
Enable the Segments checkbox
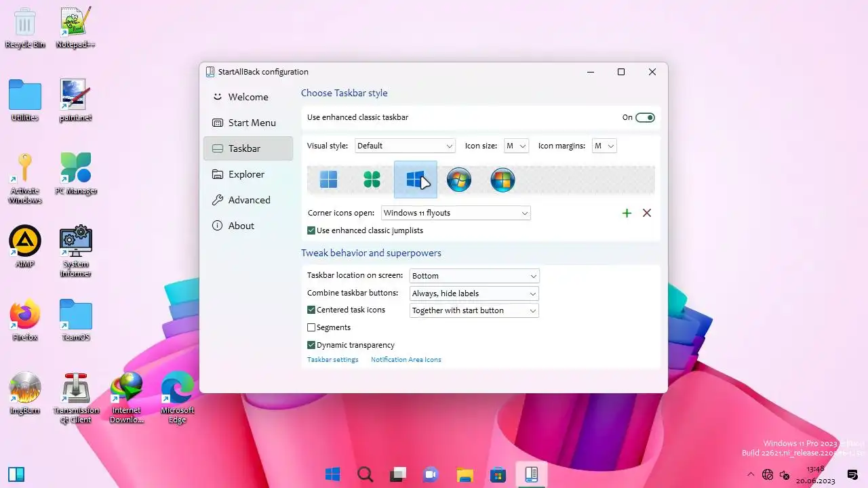311,327
